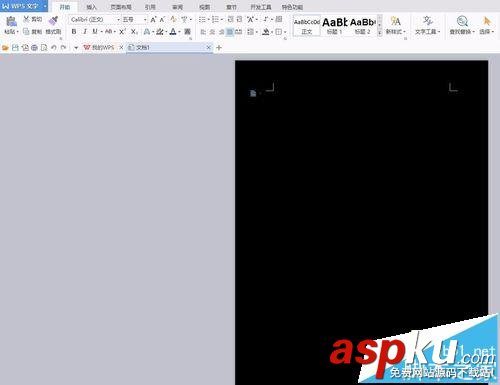Select justify alignment
The height and width of the screenshot is (385, 500).
pos(230,32)
